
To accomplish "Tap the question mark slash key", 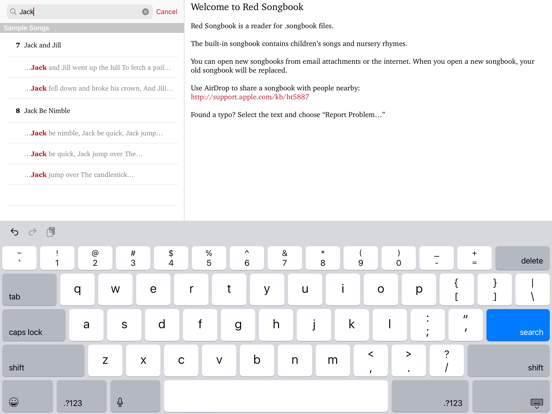I will 447,360.
